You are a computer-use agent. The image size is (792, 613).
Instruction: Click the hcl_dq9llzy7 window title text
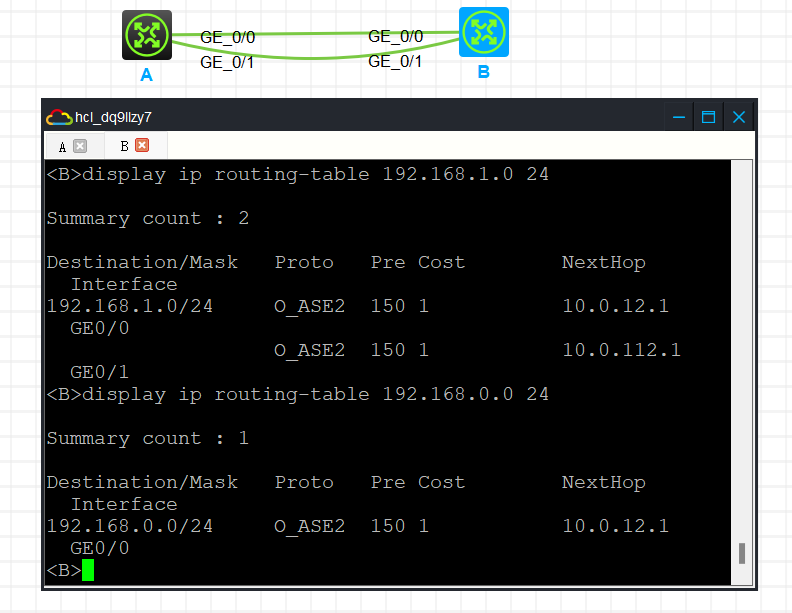point(113,117)
